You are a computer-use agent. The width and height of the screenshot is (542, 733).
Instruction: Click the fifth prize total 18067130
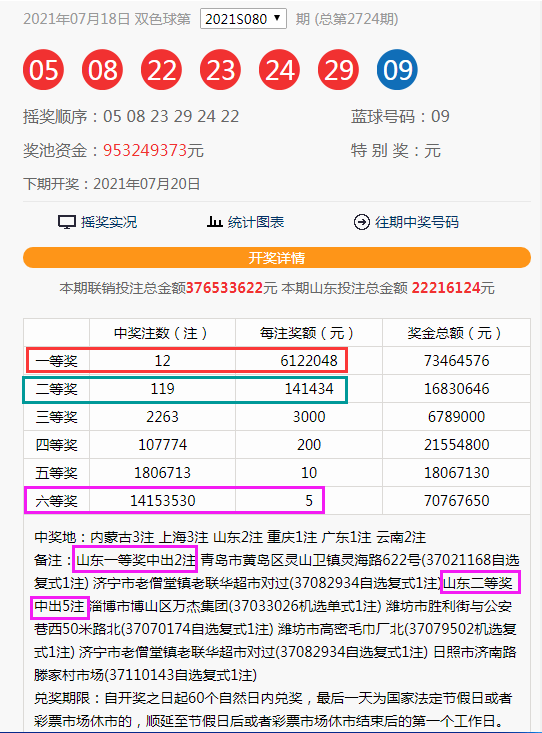coord(456,473)
